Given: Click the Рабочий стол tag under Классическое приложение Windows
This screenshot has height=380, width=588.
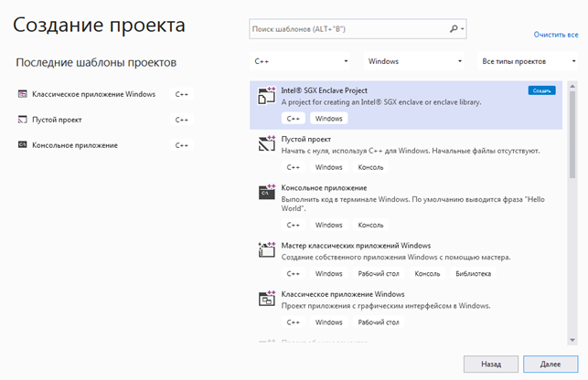Looking at the screenshot, I should point(379,322).
